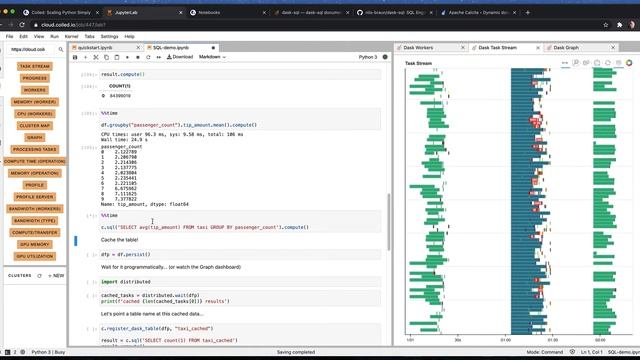The height and width of the screenshot is (360, 640).
Task: Click + NEW to create a cluster
Action: 56,276
